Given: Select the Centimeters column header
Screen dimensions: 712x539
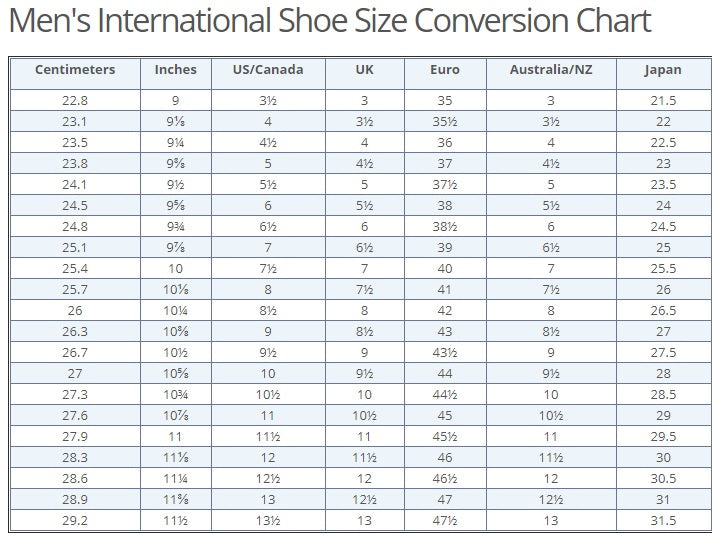Looking at the screenshot, I should [x=75, y=70].
